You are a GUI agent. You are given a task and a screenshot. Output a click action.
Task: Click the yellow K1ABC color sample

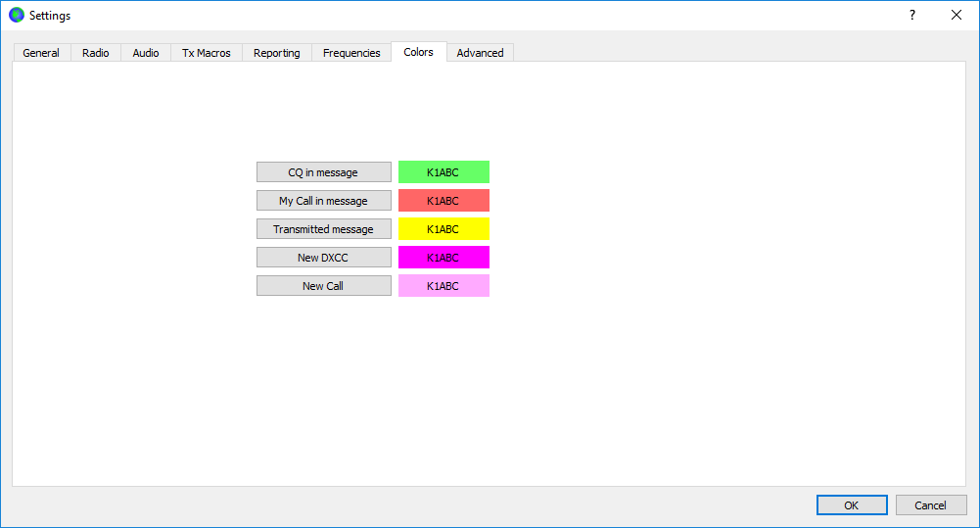coord(443,229)
